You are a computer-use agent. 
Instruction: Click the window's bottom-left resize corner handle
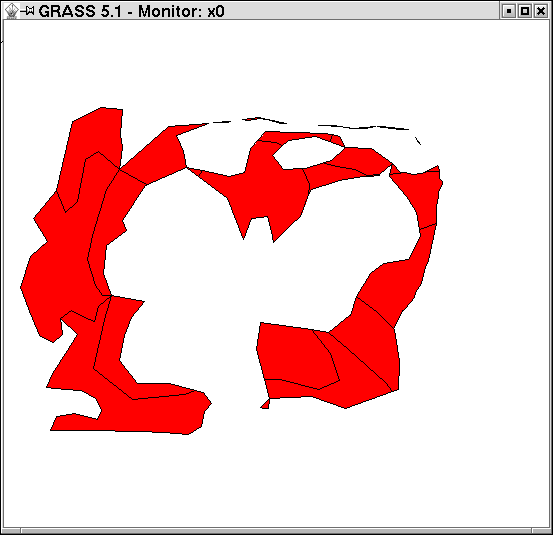[11, 531]
